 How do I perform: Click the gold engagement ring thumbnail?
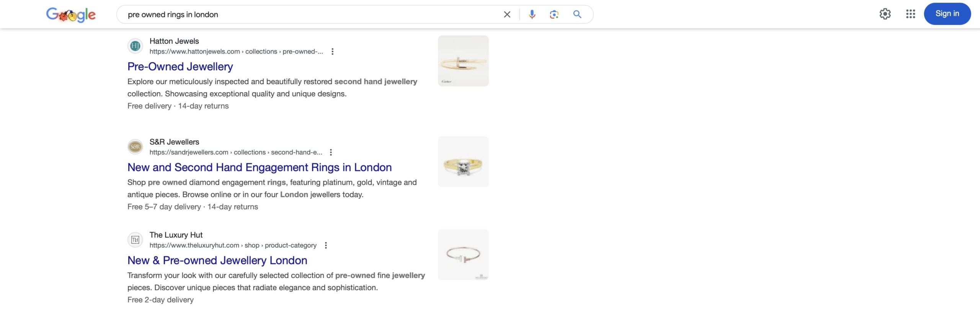[x=463, y=161]
